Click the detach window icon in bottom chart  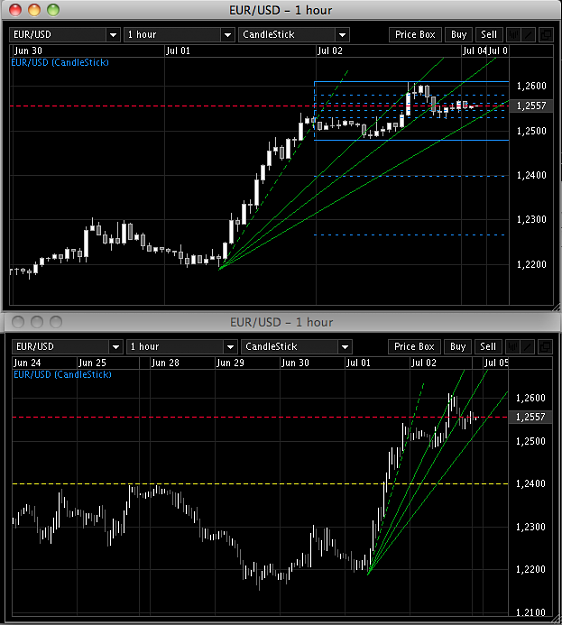click(x=545, y=347)
